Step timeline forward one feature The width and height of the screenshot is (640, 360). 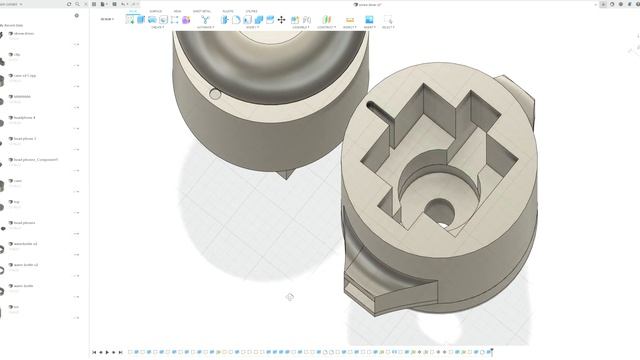114,352
